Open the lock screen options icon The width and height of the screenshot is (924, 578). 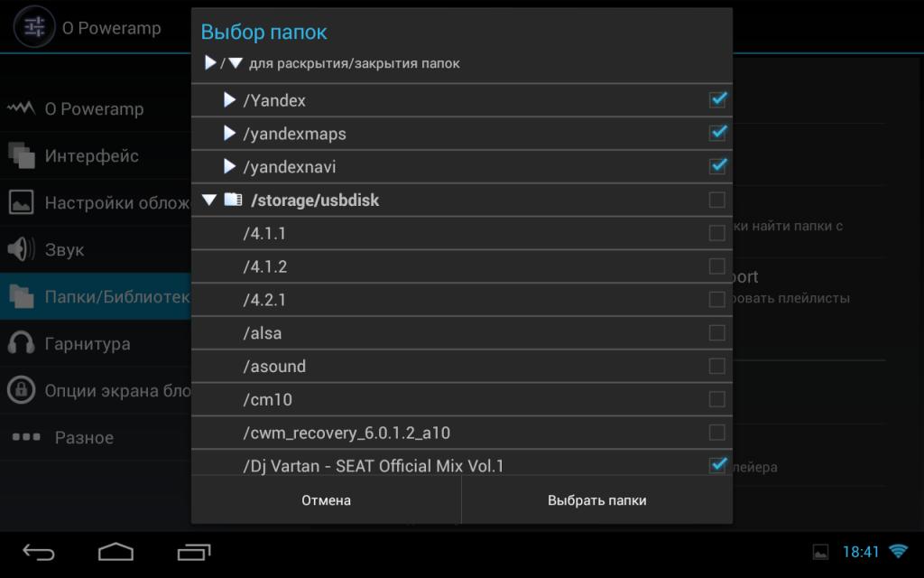pos(22,390)
